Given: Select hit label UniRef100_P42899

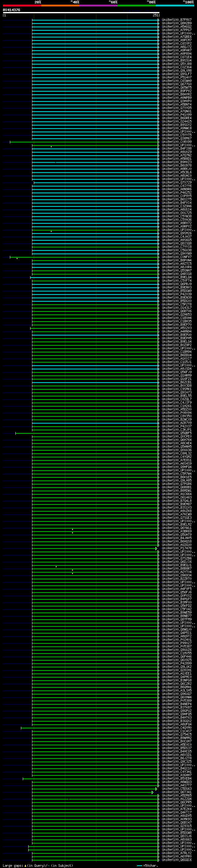Looking at the screenshot, I should click(x=176, y=663).
